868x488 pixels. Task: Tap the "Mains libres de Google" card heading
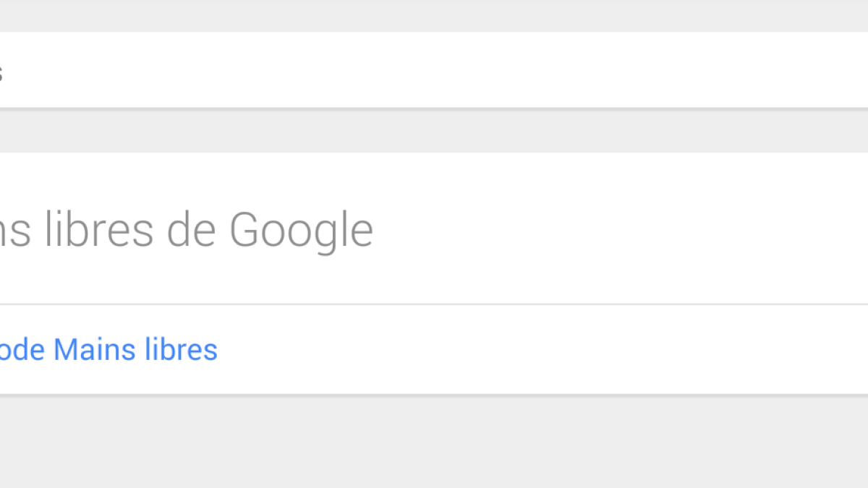click(x=187, y=230)
